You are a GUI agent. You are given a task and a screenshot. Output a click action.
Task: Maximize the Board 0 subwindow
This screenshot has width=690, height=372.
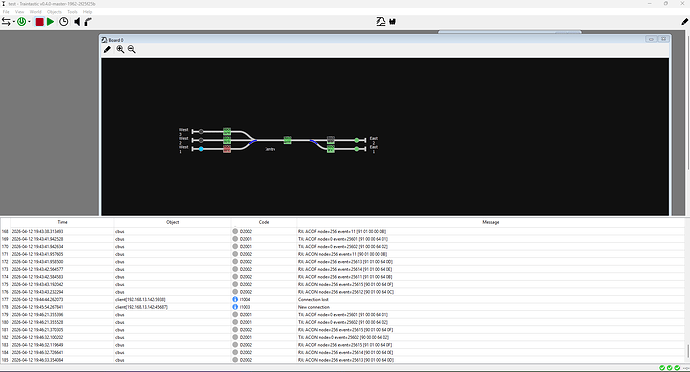(x=651, y=39)
